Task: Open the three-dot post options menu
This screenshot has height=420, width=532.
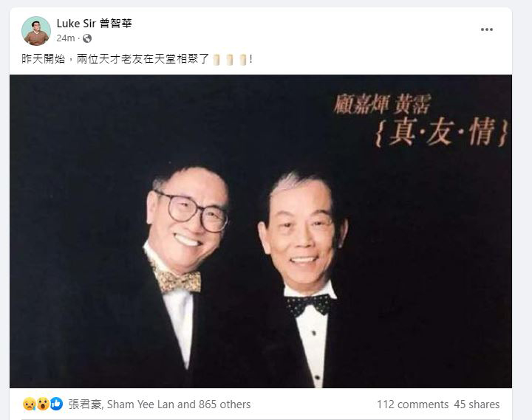Action: pyautogui.click(x=486, y=30)
